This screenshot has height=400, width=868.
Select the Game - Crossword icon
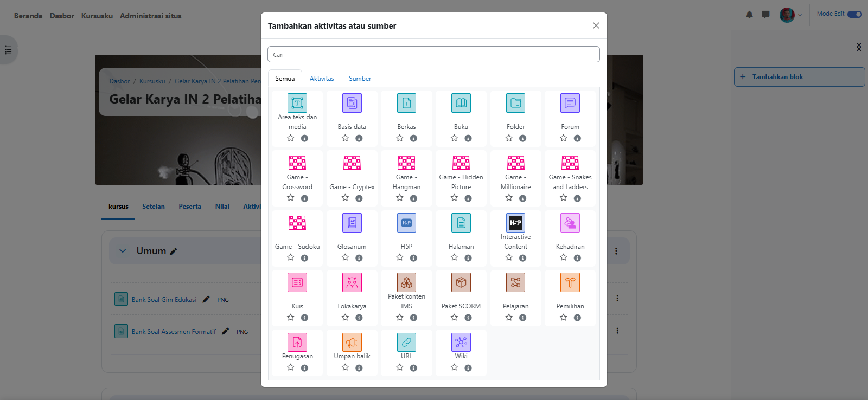tap(297, 163)
